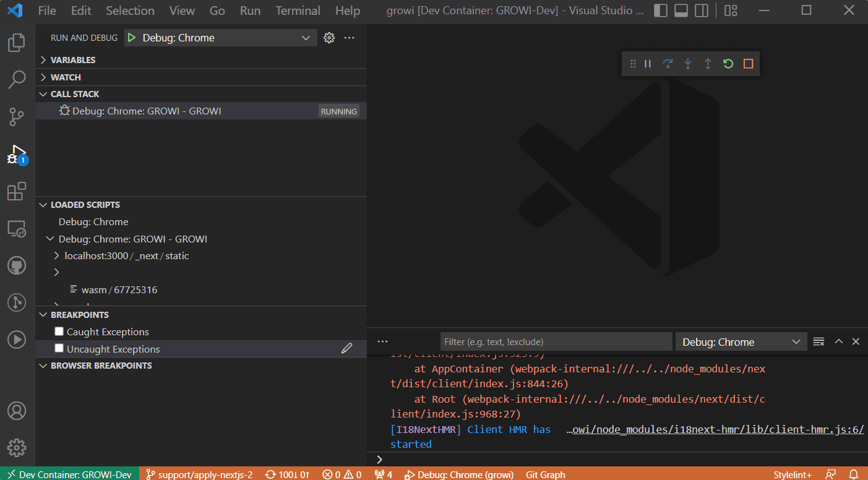
Task: Open the Explorer view in activity bar
Action: (17, 43)
